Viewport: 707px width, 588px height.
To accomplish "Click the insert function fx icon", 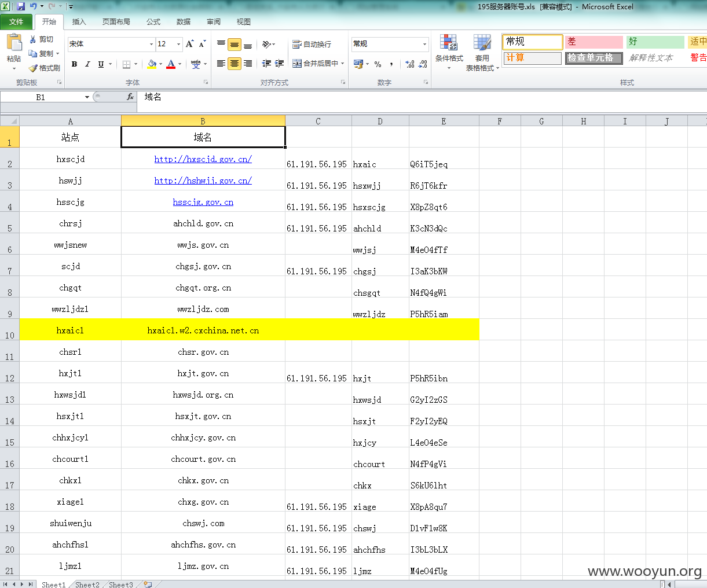I will pyautogui.click(x=130, y=97).
